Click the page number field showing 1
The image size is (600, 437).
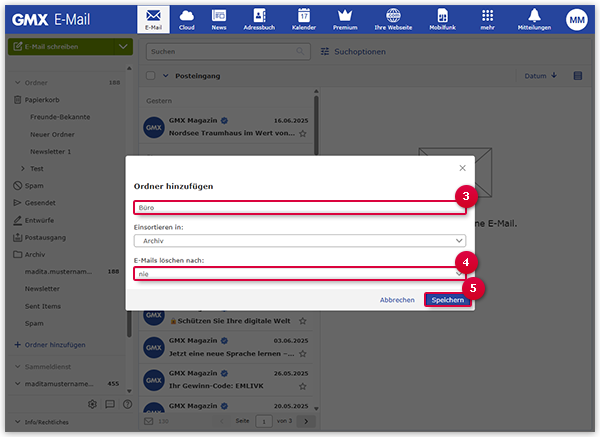pyautogui.click(x=264, y=421)
